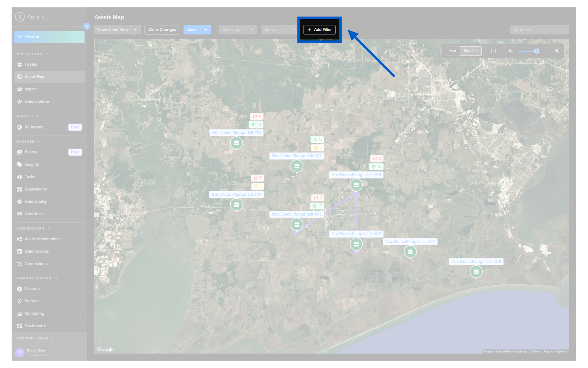
Task: Click the Clear Changes button
Action: click(x=162, y=30)
